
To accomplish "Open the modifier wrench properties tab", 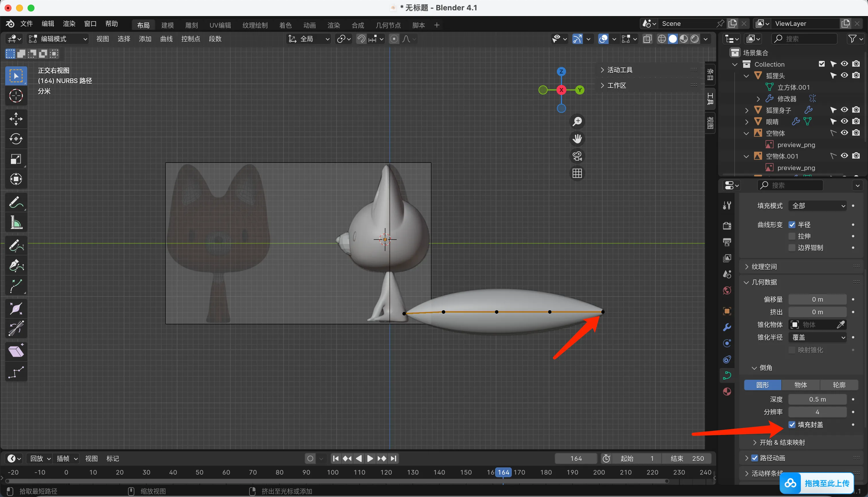I will (727, 327).
